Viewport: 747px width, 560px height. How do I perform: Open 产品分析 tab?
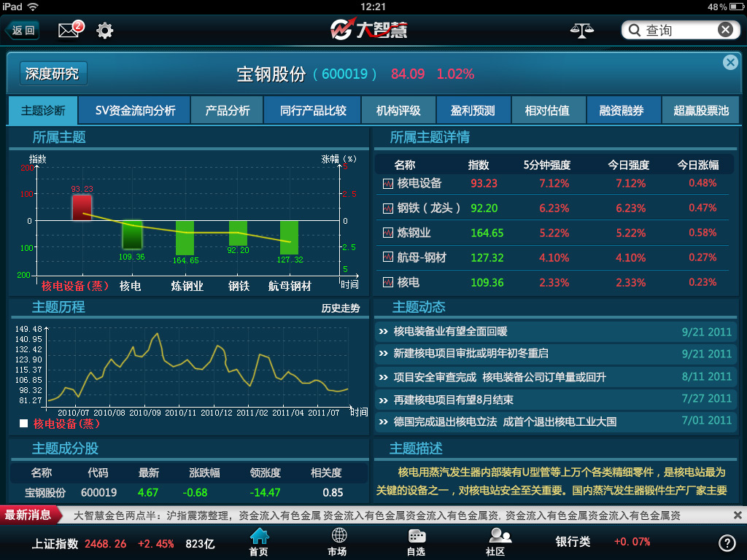click(x=228, y=111)
